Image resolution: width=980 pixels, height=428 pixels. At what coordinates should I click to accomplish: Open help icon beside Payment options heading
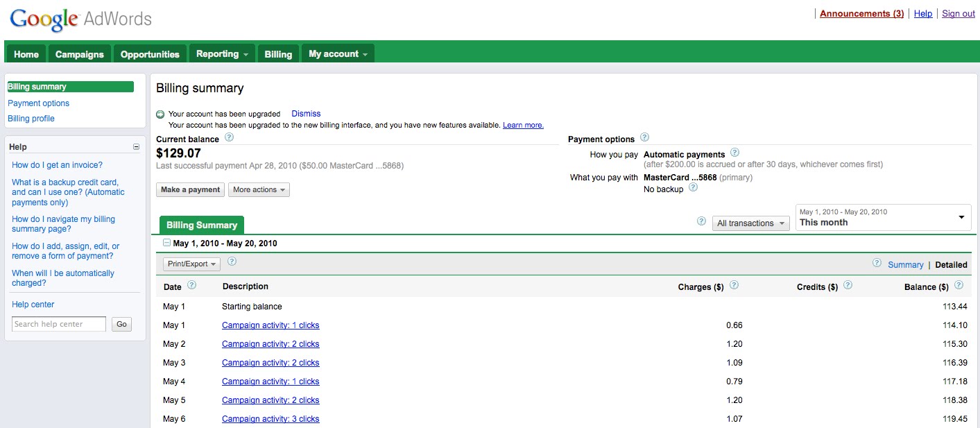pos(644,137)
